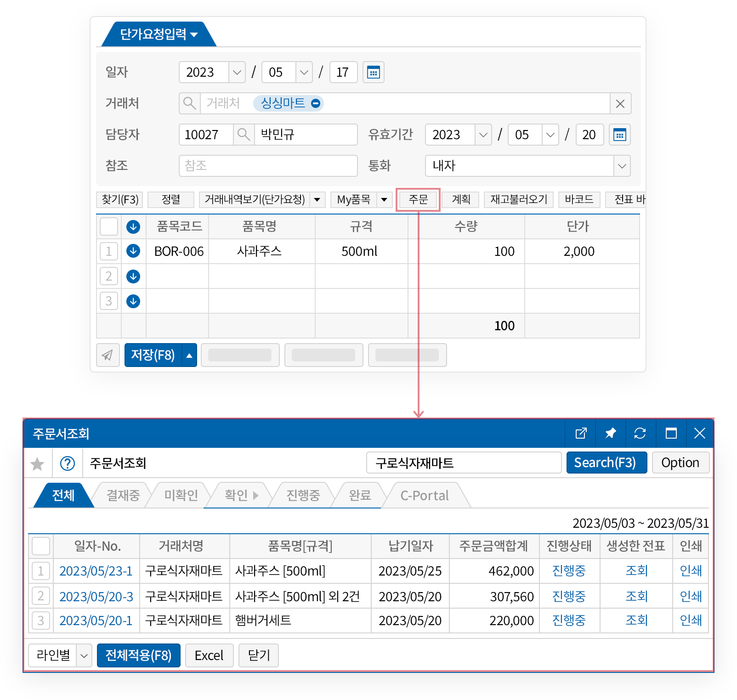The height and width of the screenshot is (700, 737).
Task: Expand the My품목 dropdown arrow
Action: (384, 199)
